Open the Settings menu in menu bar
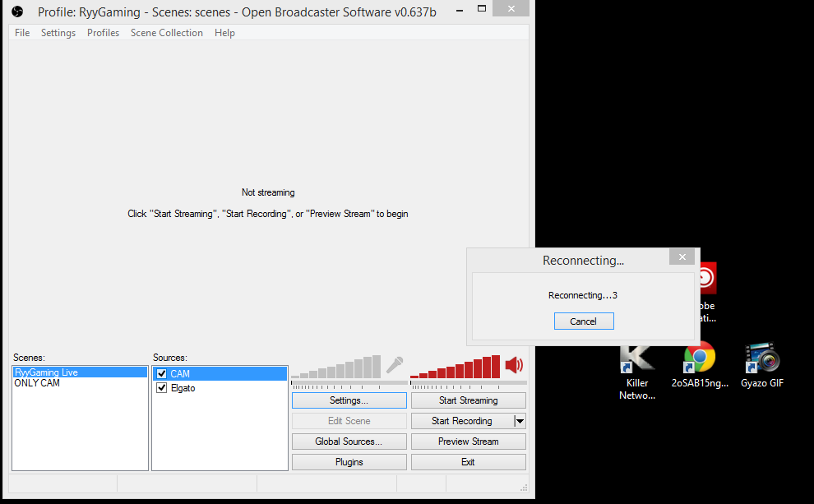Image resolution: width=814 pixels, height=504 pixels. [x=58, y=33]
